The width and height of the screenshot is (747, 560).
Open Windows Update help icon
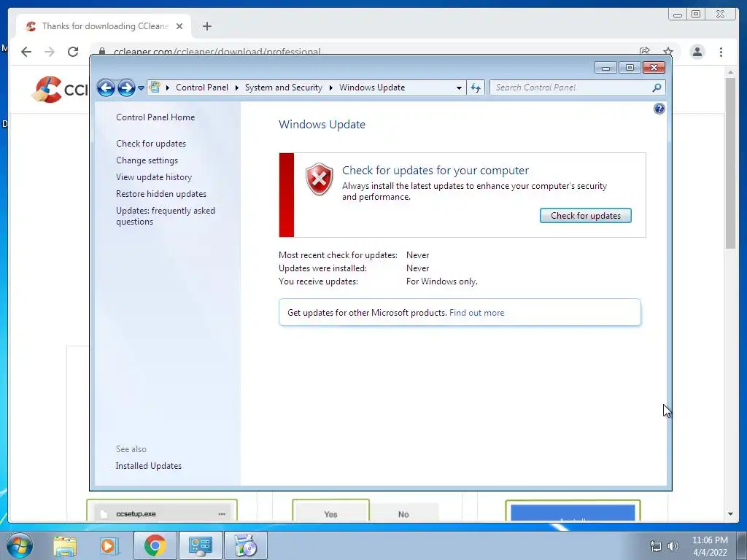[659, 109]
